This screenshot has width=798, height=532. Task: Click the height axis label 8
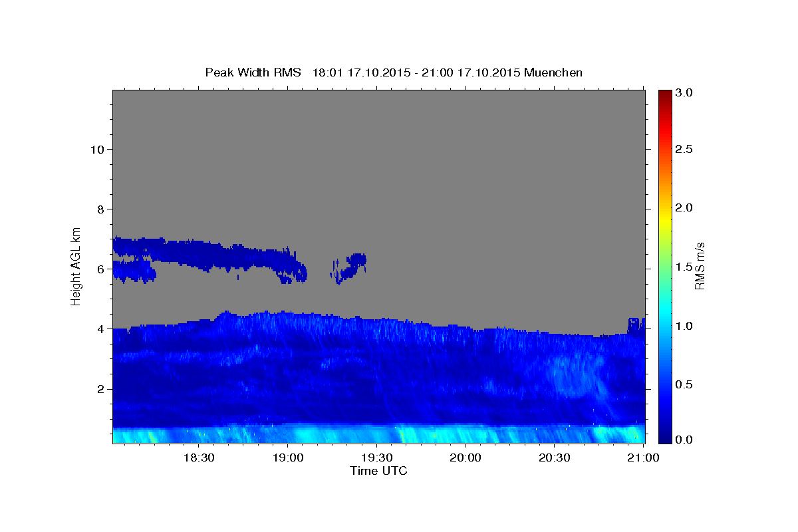(x=100, y=209)
